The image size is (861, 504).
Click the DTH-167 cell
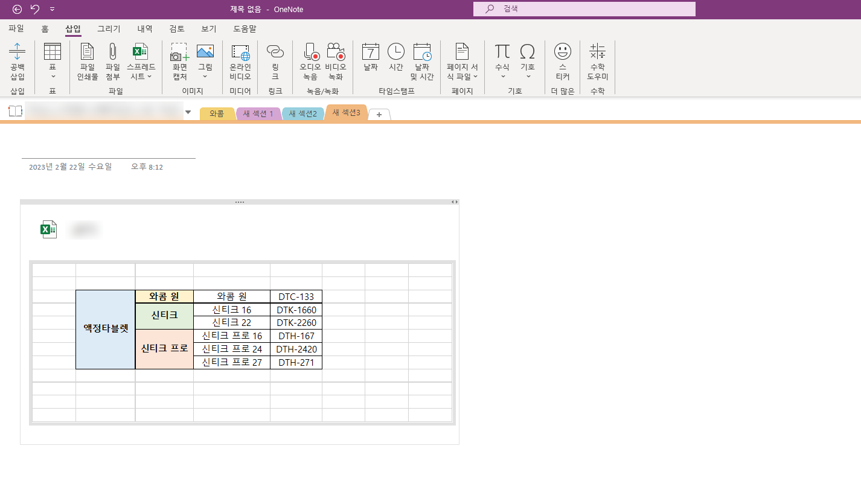coord(296,336)
